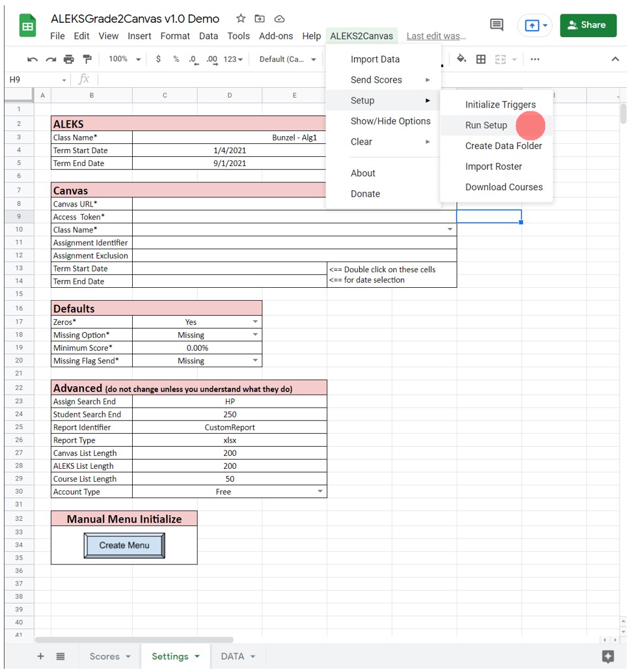Click the Share button
The width and height of the screenshot is (630, 672).
588,25
